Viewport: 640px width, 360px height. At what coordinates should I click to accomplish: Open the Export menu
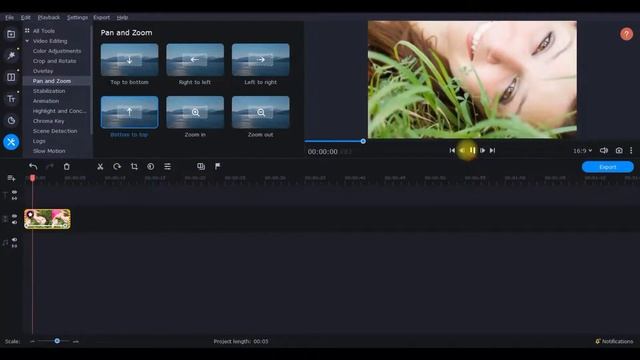[101, 18]
